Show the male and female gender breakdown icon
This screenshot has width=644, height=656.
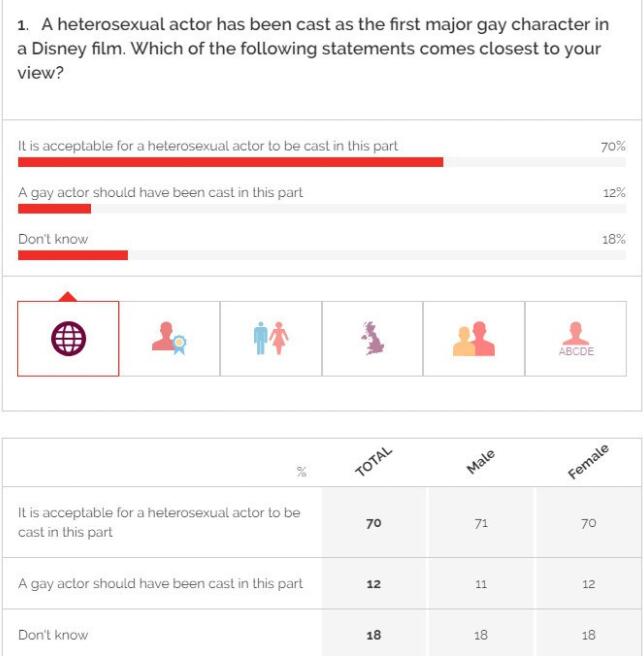(271, 339)
